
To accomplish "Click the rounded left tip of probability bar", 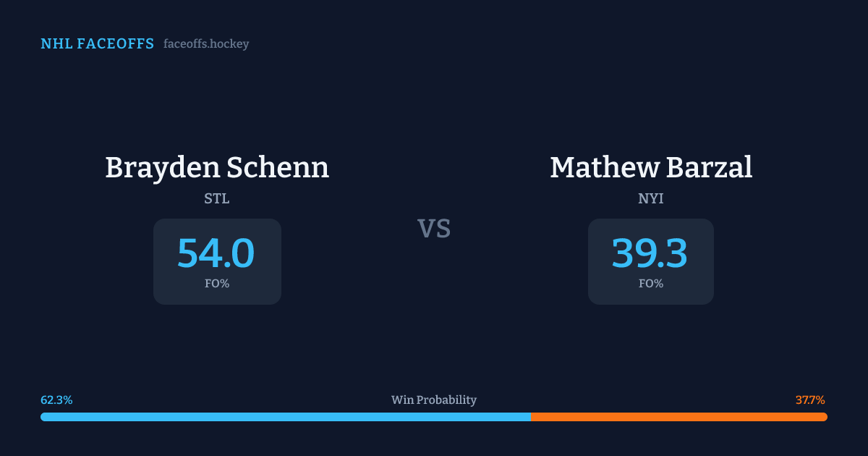I will point(43,417).
